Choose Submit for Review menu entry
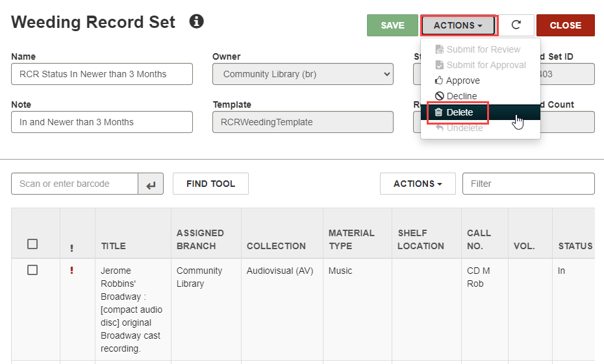 tap(477, 49)
